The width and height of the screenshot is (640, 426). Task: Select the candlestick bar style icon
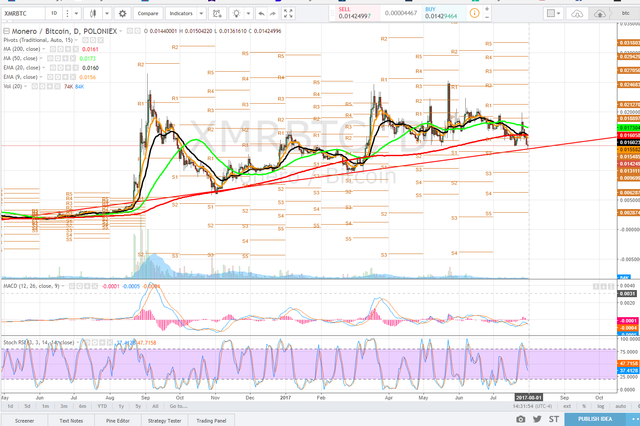pyautogui.click(x=93, y=13)
